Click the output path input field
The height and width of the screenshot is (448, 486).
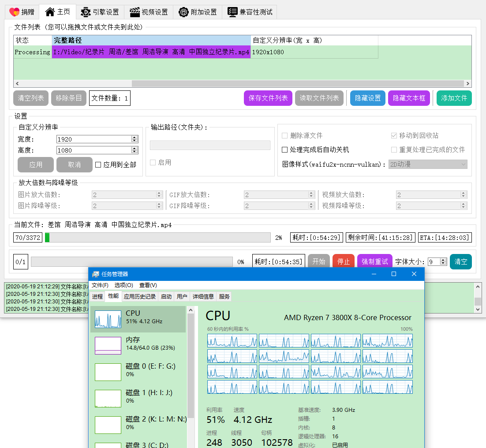click(x=210, y=145)
